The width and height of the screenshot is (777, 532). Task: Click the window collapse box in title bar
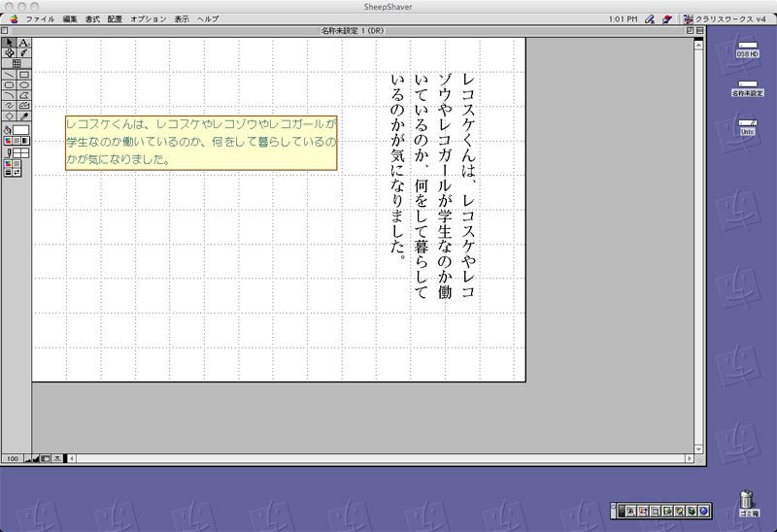pyautogui.click(x=699, y=31)
